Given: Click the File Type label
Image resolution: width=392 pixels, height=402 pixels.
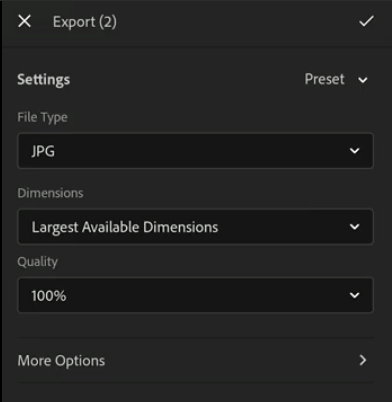Looking at the screenshot, I should click(42, 118).
